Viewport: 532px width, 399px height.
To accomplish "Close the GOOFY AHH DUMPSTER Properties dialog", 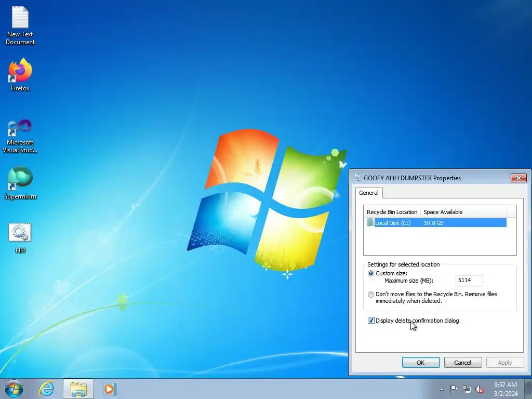I will 518,178.
